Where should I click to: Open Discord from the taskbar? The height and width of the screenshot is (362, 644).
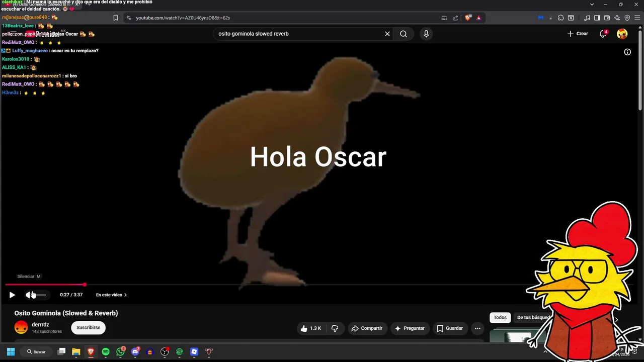click(135, 351)
